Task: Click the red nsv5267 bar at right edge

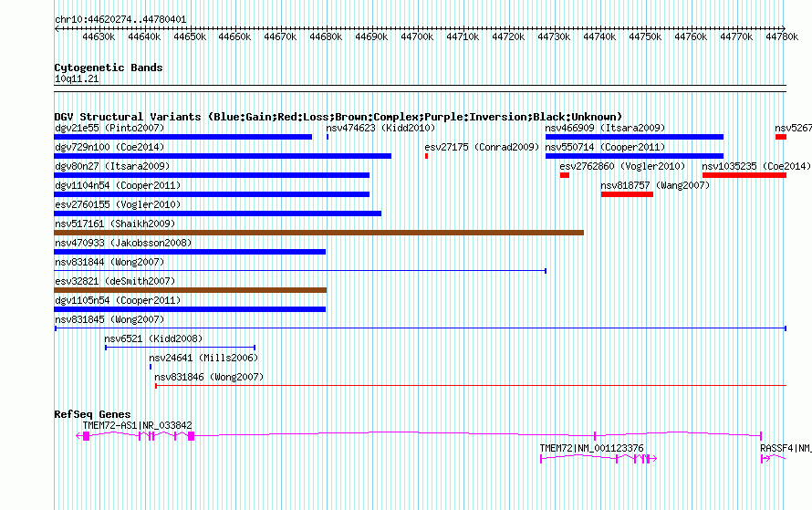Action: click(x=781, y=137)
